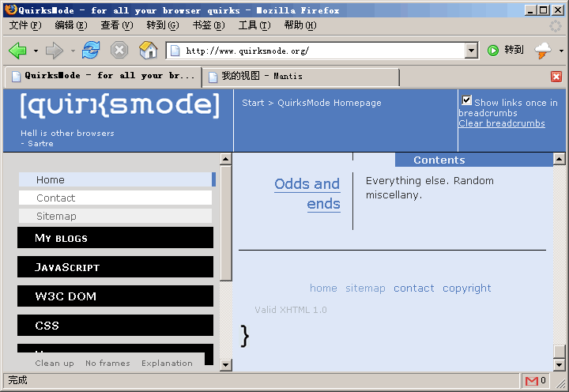Open the Back history dropdown arrow
Screen dimensions: 569x392
[x=36, y=51]
